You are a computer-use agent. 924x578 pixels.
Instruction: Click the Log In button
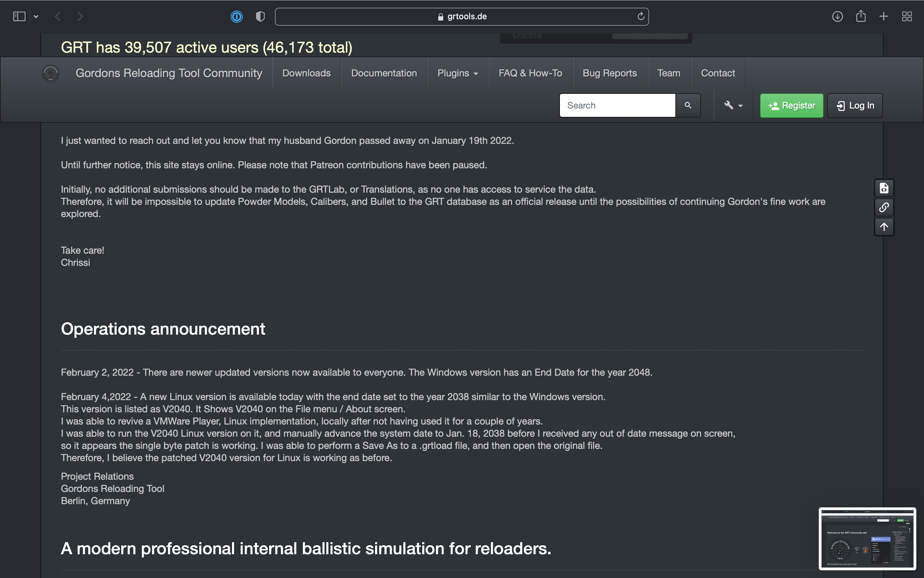[x=854, y=106]
